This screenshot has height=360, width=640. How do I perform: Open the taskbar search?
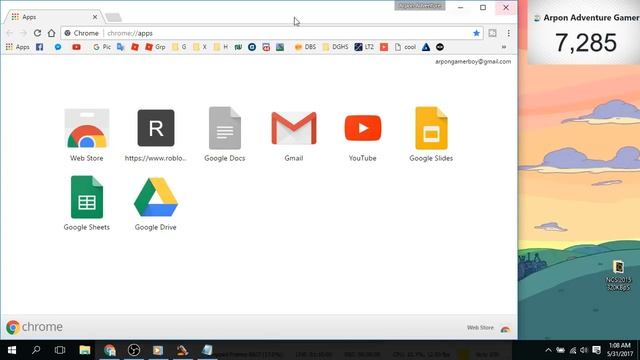36,350
